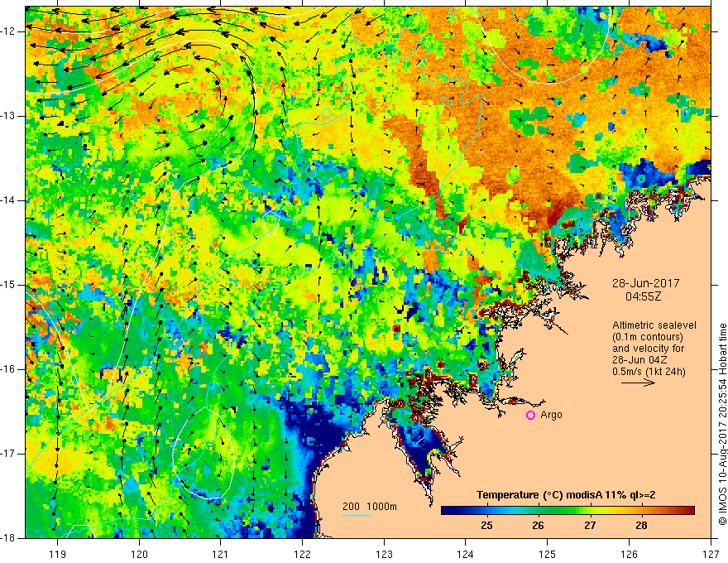Click the 28 tick label on color bar

coord(641,526)
